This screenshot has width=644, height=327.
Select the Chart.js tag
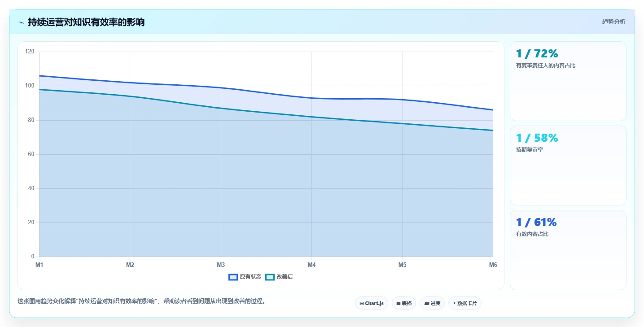click(372, 303)
